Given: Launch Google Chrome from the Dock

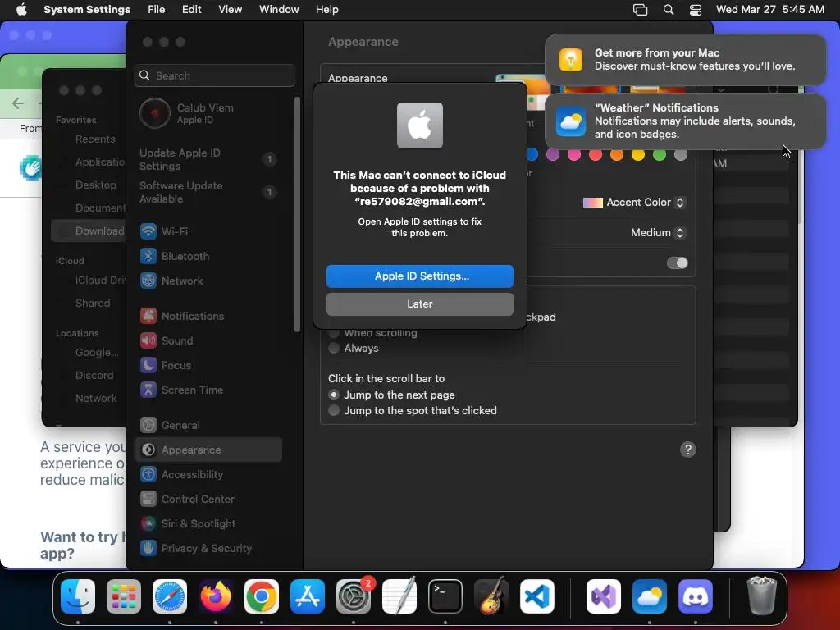Looking at the screenshot, I should pos(262,596).
